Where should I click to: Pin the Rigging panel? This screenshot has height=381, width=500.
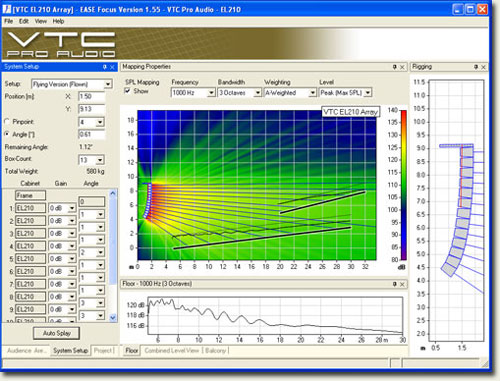[x=476, y=67]
